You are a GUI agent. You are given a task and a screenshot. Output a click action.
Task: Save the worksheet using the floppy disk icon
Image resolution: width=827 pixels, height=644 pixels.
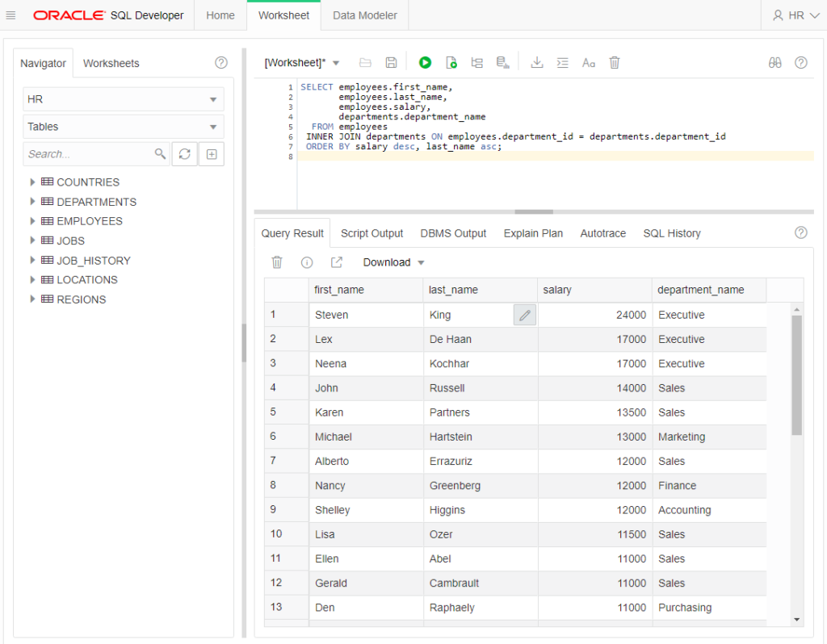click(391, 63)
